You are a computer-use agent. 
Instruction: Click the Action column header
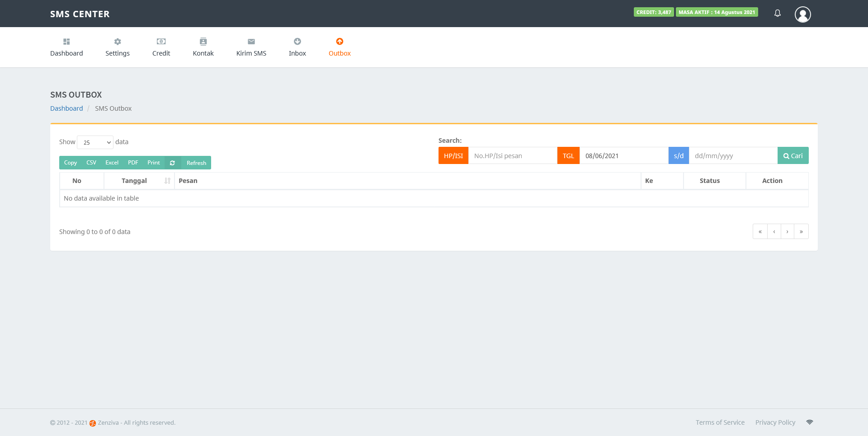(777, 181)
